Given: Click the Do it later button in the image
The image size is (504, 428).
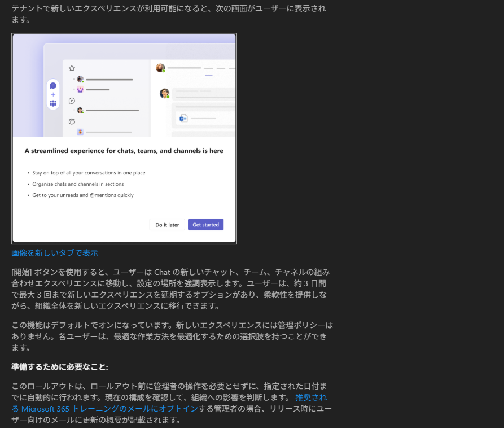Looking at the screenshot, I should [167, 225].
